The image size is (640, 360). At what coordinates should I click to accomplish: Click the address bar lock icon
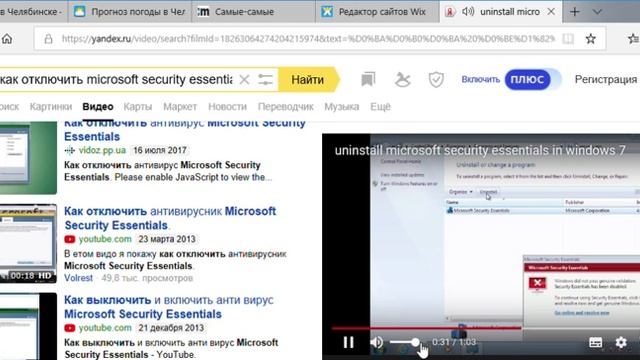pos(48,39)
